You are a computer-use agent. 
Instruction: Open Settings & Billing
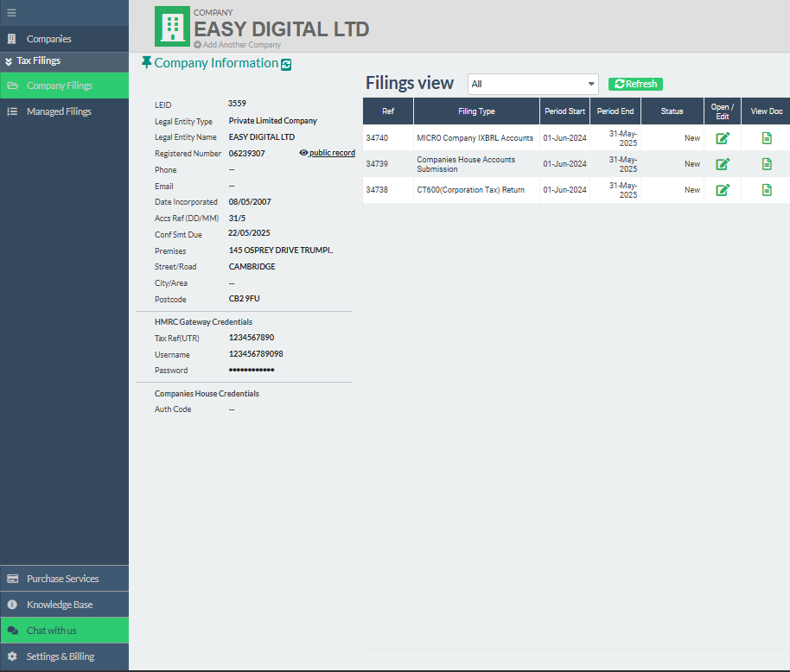[65, 656]
